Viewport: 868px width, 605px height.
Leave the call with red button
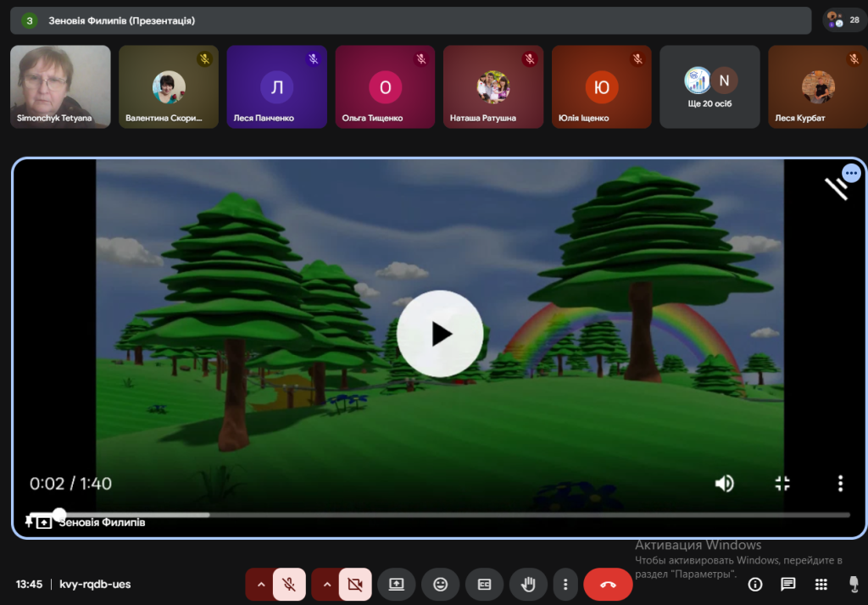click(x=608, y=585)
